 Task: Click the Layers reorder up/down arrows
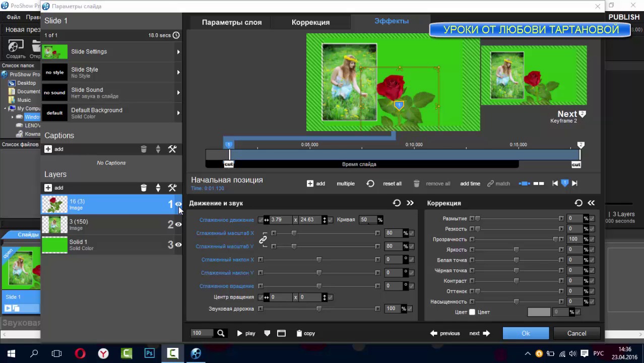[158, 188]
